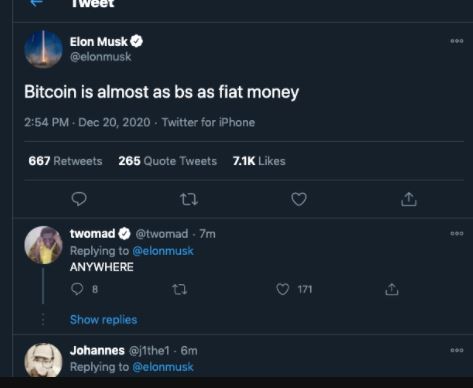Like the main Bitcoin tweet
473x388 pixels.
299,199
